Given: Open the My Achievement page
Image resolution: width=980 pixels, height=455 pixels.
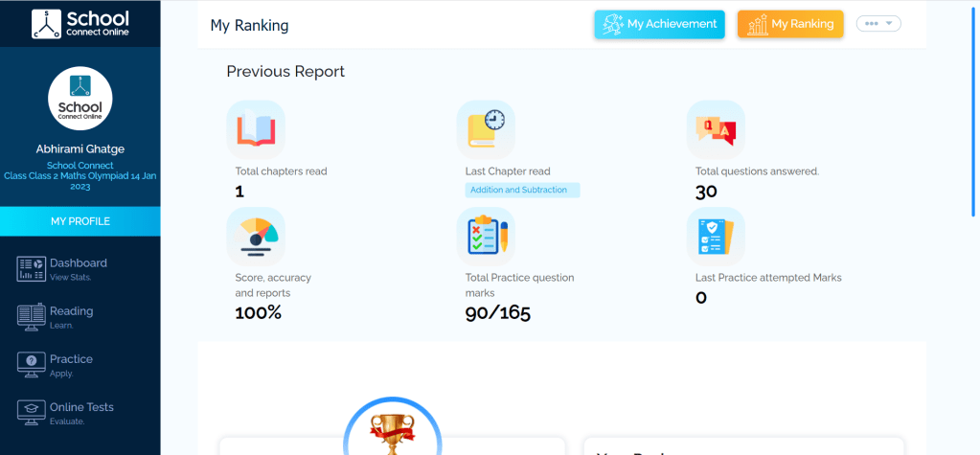Looking at the screenshot, I should tap(659, 24).
